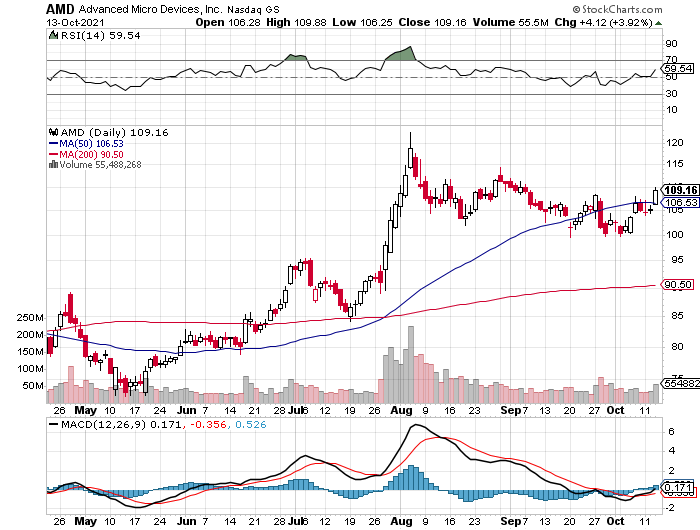
Task: Click the Aug label on the price panel date axis
Action: tap(401, 410)
